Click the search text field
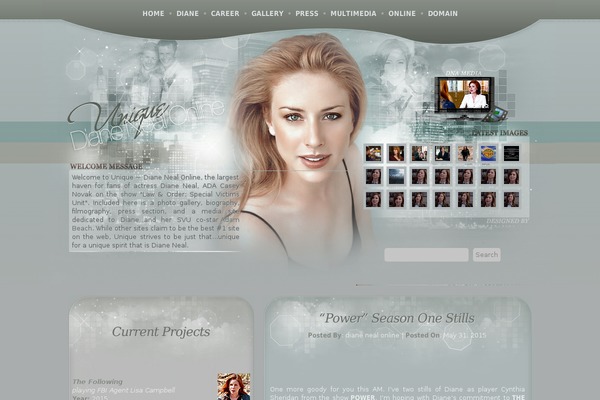600x400 pixels. click(x=426, y=255)
